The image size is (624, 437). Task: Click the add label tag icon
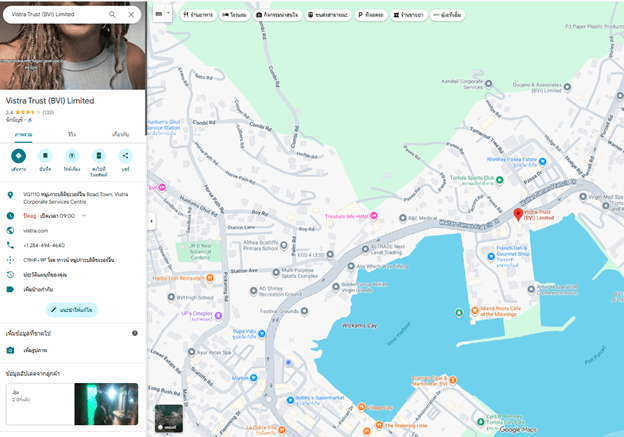coord(10,289)
